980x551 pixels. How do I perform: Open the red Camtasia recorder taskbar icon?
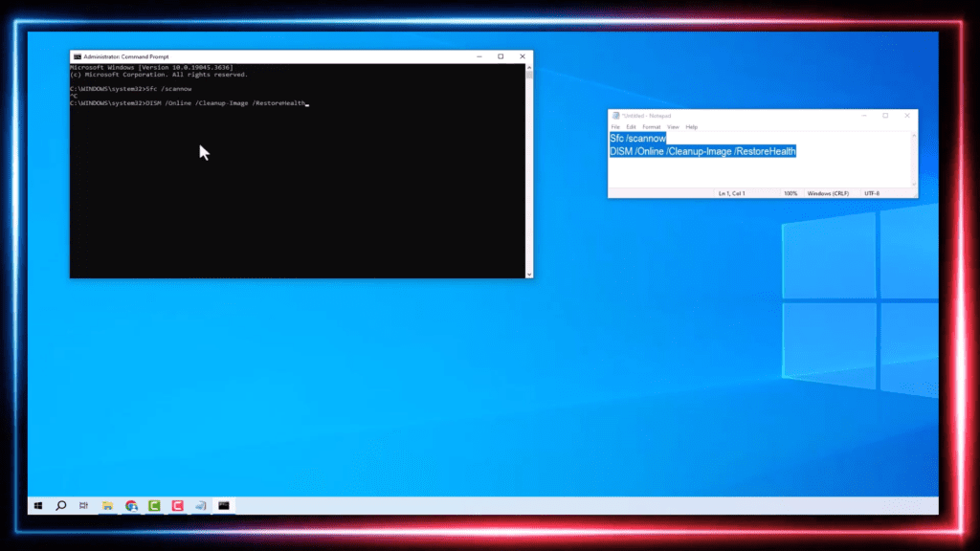[x=177, y=505]
